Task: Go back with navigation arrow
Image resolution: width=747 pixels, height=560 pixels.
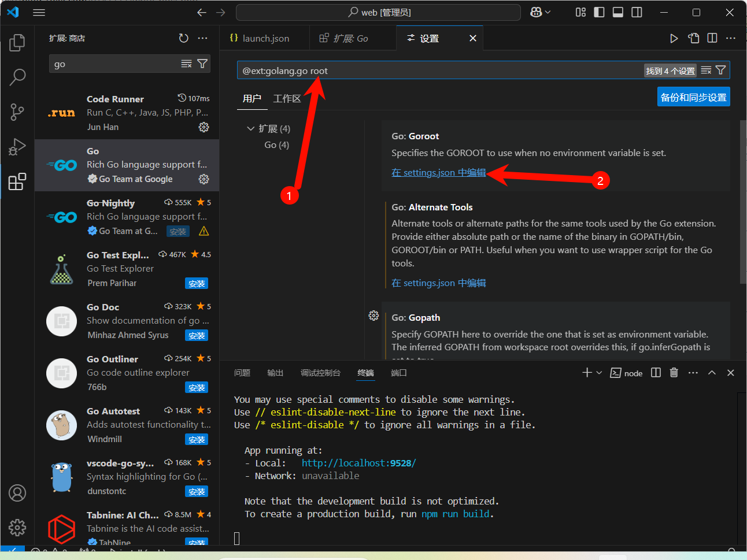Action: pyautogui.click(x=201, y=12)
